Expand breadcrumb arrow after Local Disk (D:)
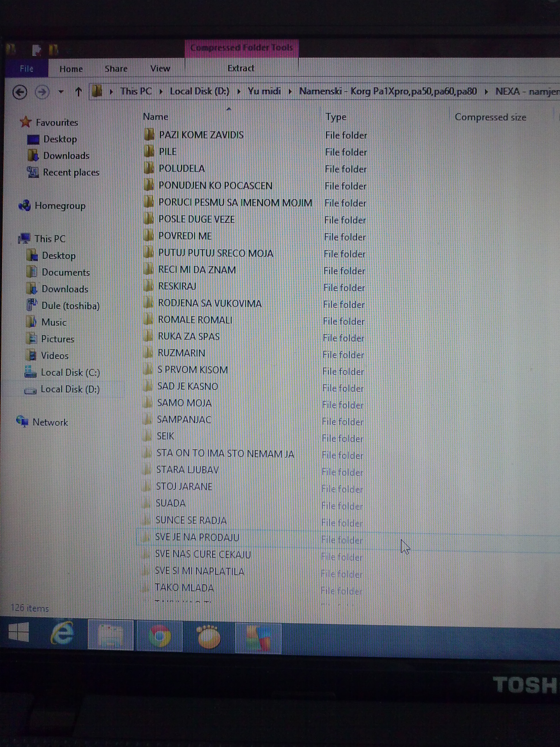The height and width of the screenshot is (747, 560). [239, 92]
